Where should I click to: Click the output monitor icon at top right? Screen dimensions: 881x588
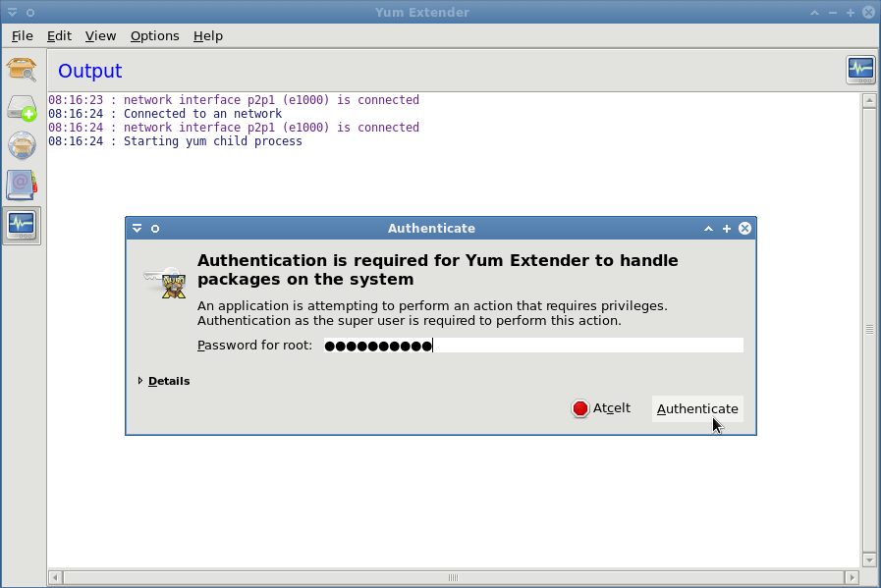coord(860,71)
